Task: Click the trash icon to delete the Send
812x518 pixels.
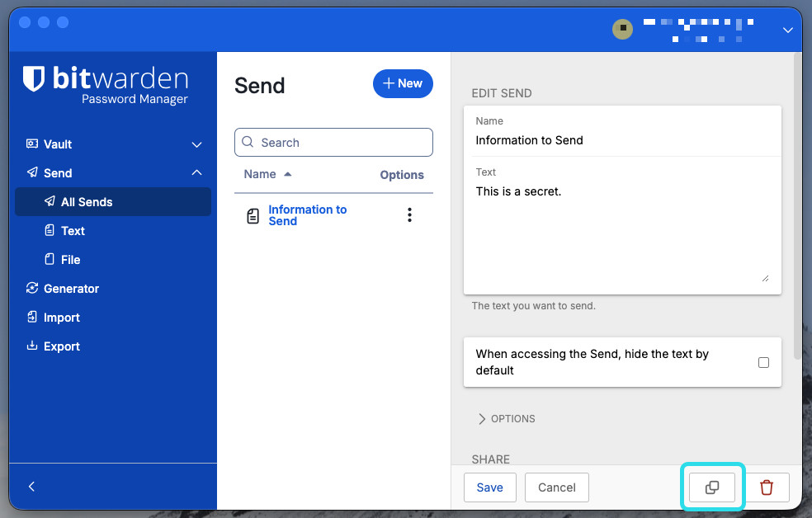Action: 767,487
